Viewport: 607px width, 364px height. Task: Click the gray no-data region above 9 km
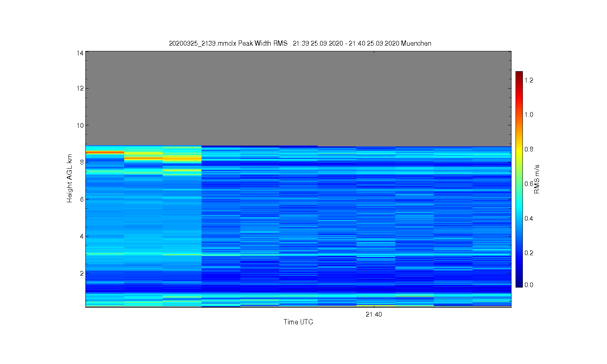pyautogui.click(x=298, y=98)
